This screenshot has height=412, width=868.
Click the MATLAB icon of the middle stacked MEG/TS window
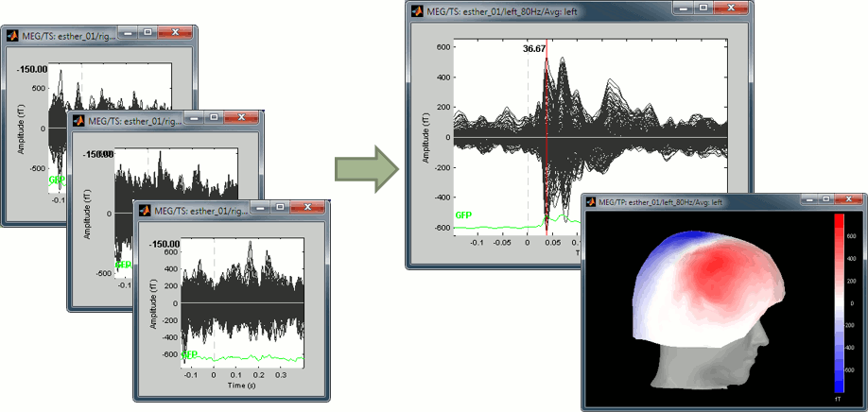tap(78, 120)
